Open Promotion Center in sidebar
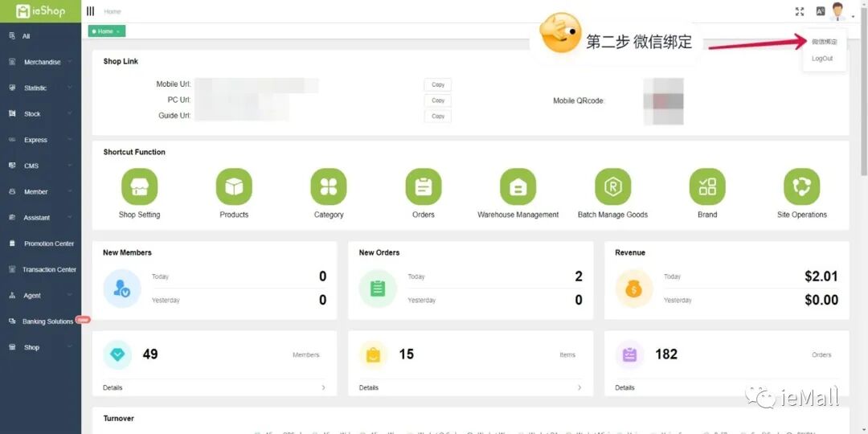This screenshot has height=434, width=868. click(40, 244)
